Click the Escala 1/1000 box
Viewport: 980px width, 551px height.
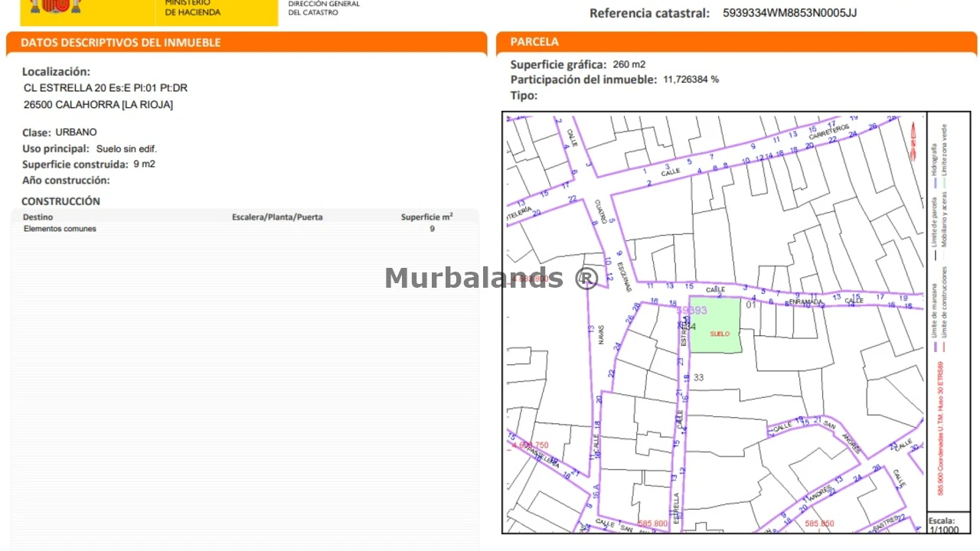[949, 523]
